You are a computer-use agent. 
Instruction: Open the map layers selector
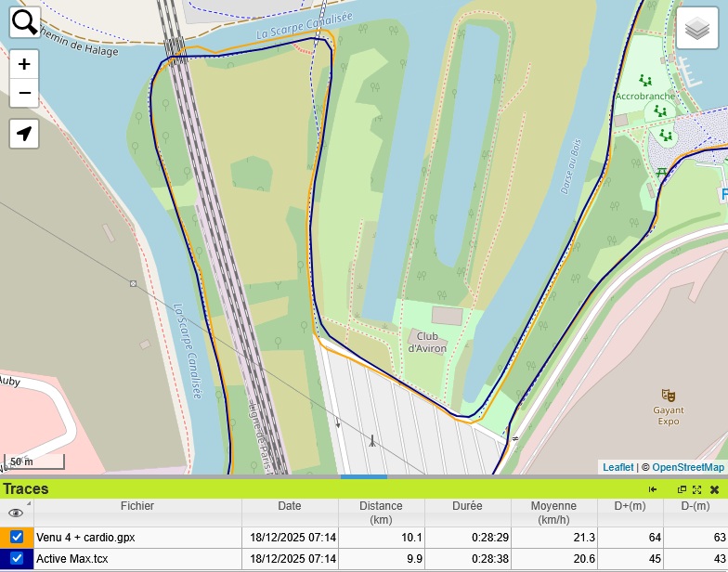697,29
